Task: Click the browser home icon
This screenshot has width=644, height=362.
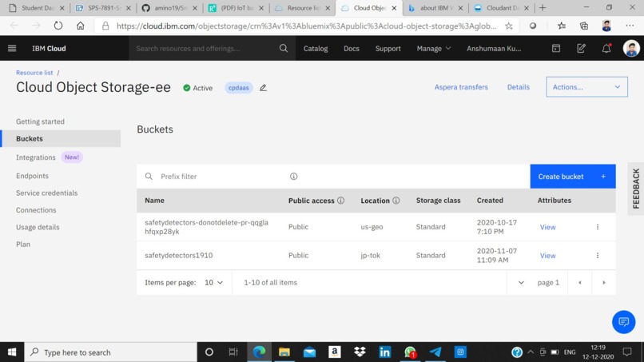Action: pos(81,26)
